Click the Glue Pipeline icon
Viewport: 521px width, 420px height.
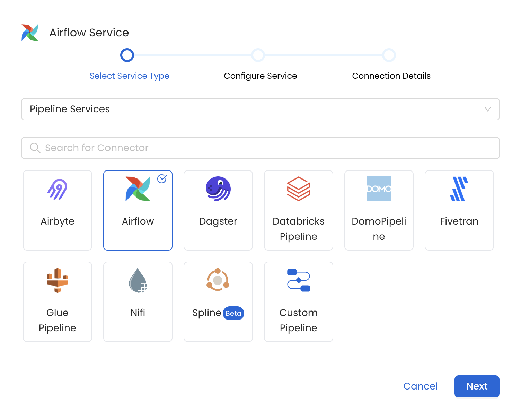point(57,280)
